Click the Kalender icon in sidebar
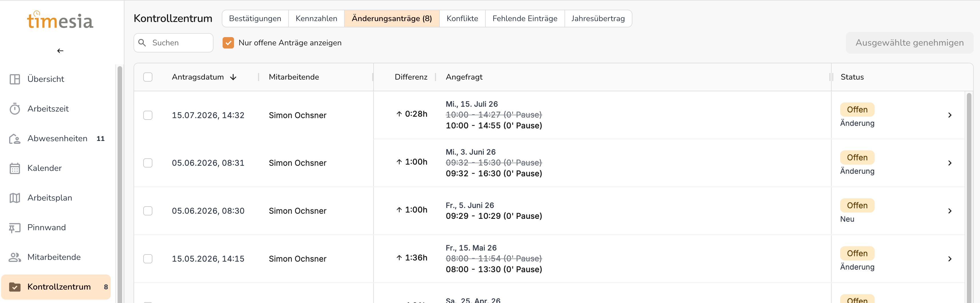980x303 pixels. [15, 168]
